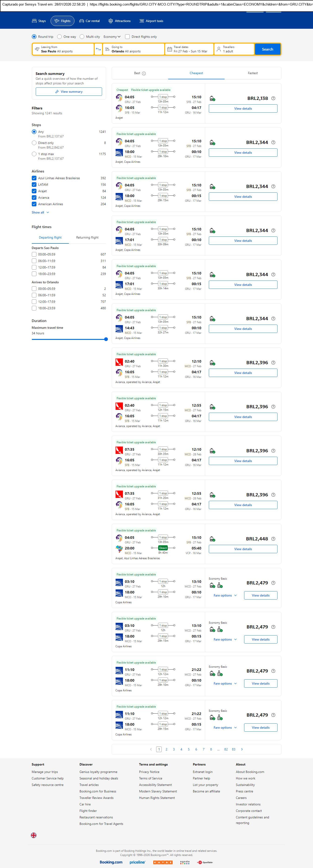Click the swap origin and destination arrows icon
Image resolution: width=313 pixels, height=868 pixels.
click(x=98, y=49)
